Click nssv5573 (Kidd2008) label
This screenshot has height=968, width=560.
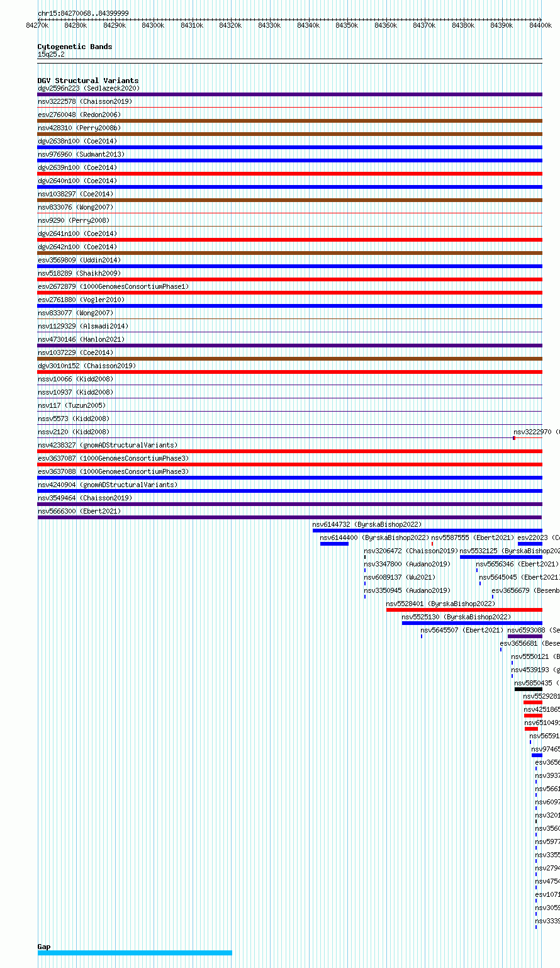coord(74,419)
